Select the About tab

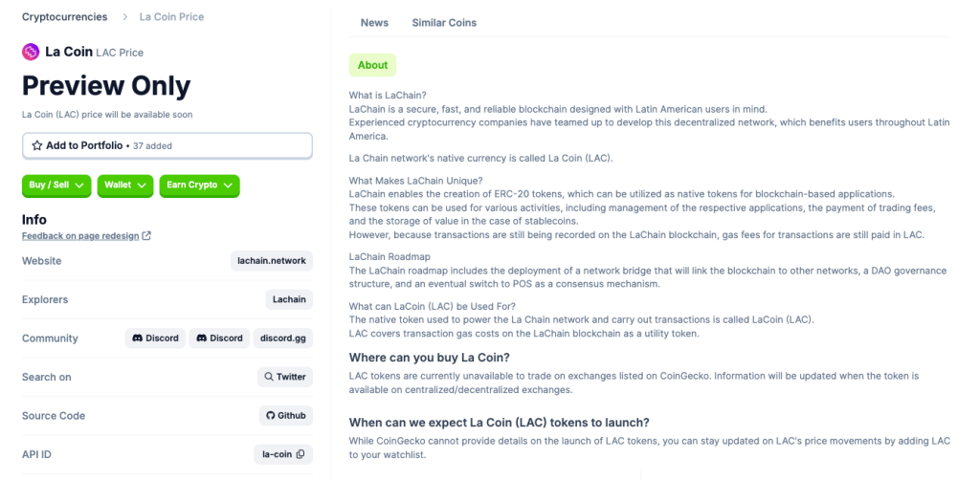point(372,65)
